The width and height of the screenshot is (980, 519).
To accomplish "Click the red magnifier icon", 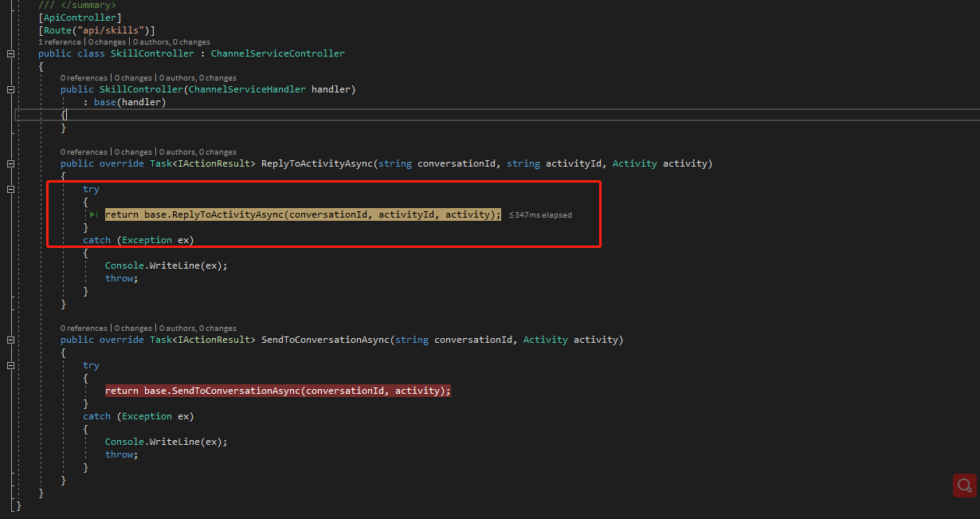I will point(964,486).
